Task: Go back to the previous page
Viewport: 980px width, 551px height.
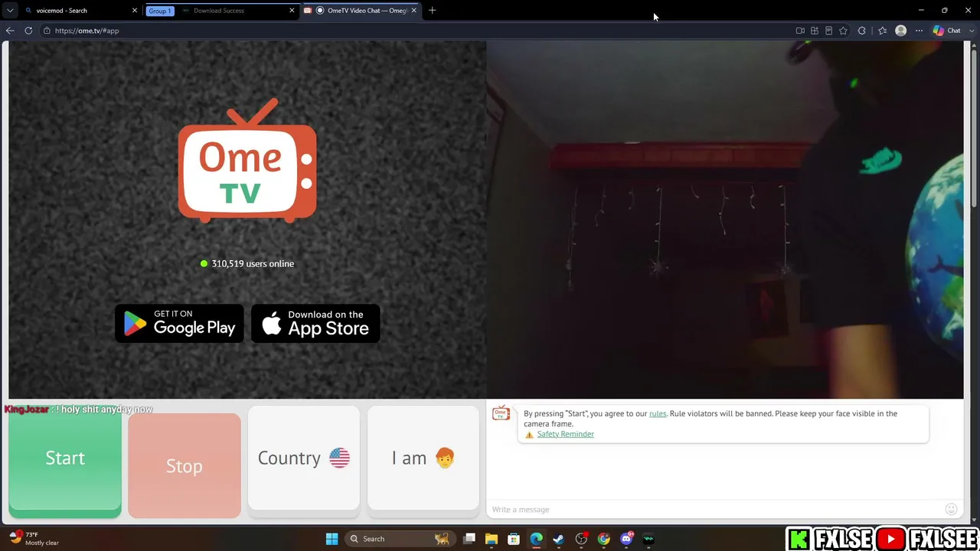Action: 10,31
